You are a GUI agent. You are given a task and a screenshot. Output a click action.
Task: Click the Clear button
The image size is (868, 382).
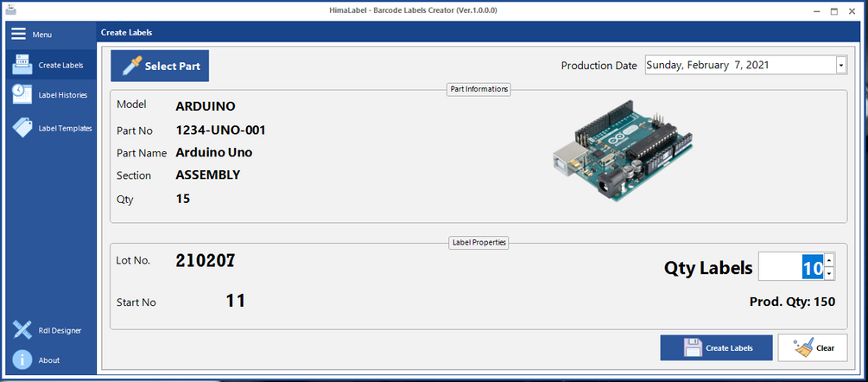pyautogui.click(x=813, y=347)
